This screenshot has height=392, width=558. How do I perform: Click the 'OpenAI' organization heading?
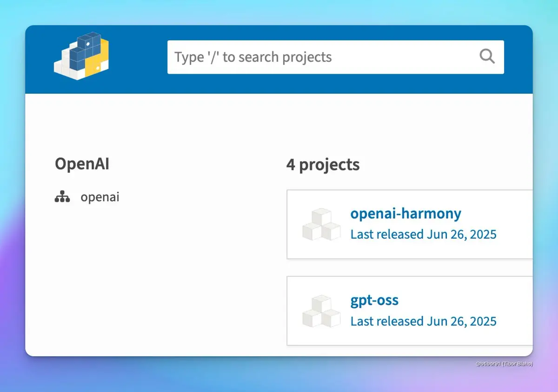[x=82, y=163]
